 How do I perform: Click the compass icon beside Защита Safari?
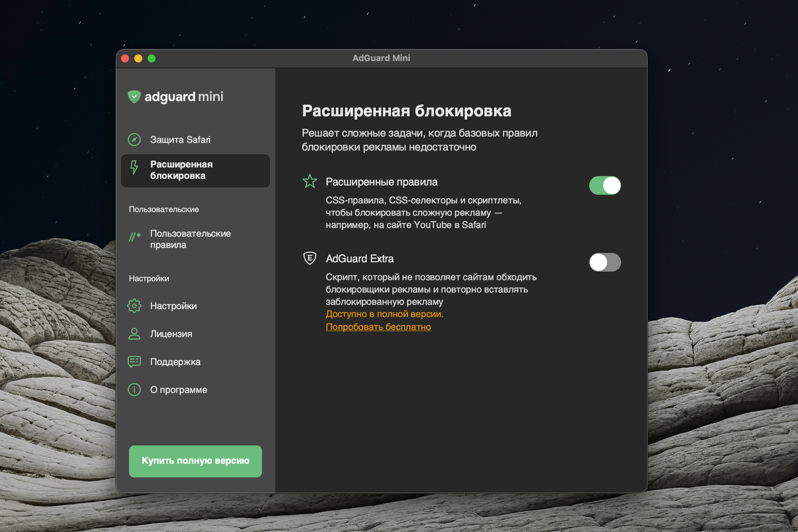(135, 139)
